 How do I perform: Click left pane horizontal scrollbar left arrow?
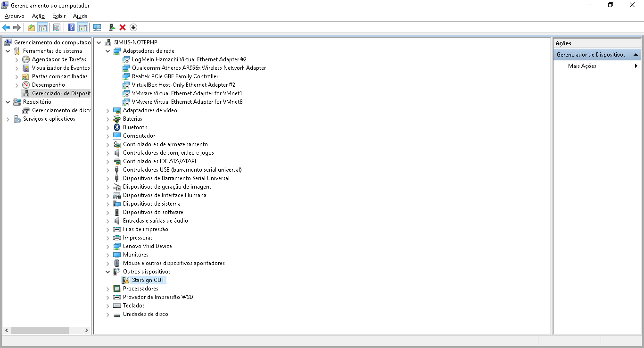7,331
